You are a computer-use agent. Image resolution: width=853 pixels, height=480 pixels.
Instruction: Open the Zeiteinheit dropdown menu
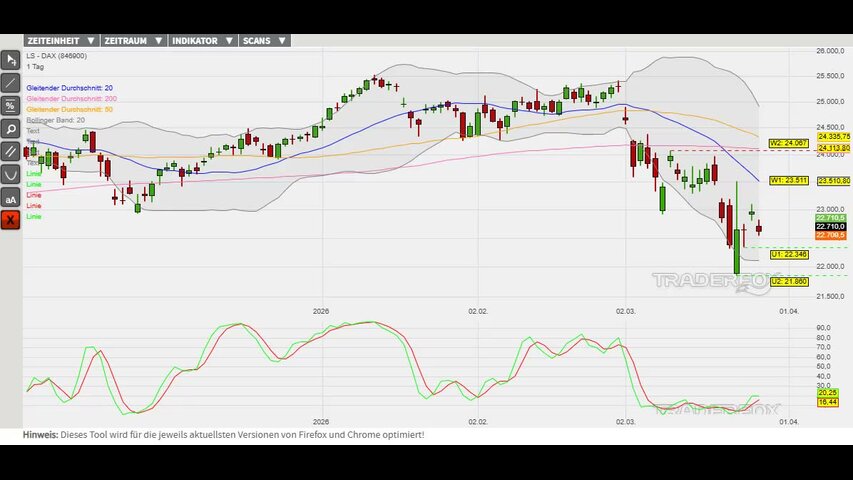coord(61,41)
